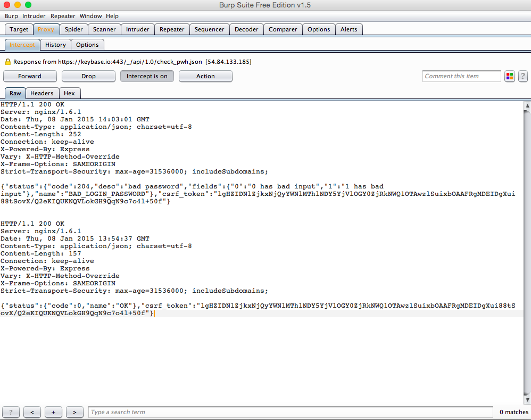Switch to the Comparer tab
Viewport: 531px width, 420px height.
pyautogui.click(x=283, y=29)
